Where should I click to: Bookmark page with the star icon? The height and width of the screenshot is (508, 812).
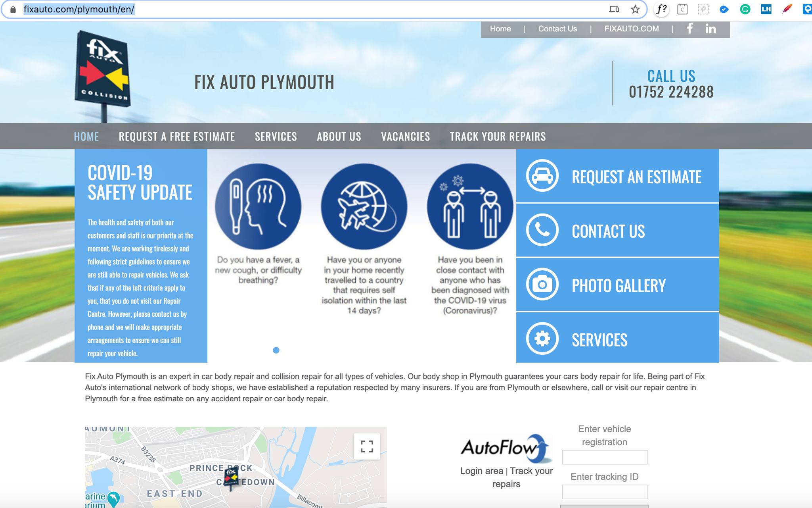[x=635, y=10]
